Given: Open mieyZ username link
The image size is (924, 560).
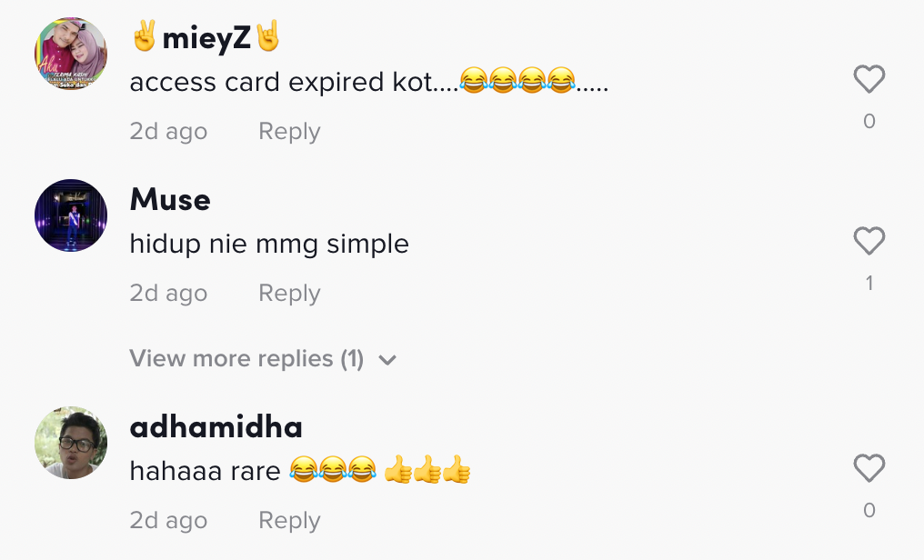Looking at the screenshot, I should point(206,37).
